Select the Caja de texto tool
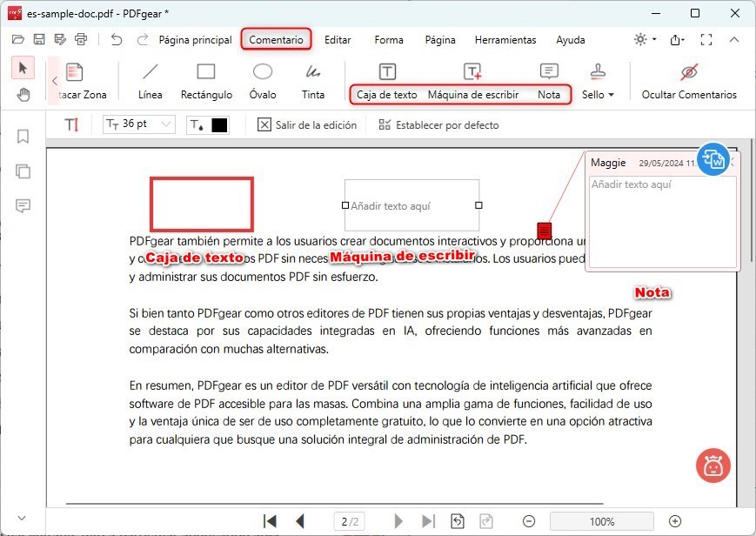 click(386, 80)
